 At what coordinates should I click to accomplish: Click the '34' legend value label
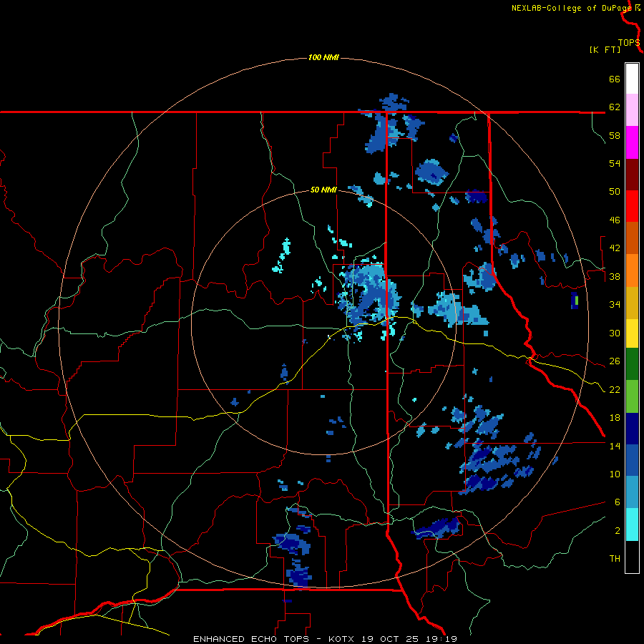click(615, 305)
